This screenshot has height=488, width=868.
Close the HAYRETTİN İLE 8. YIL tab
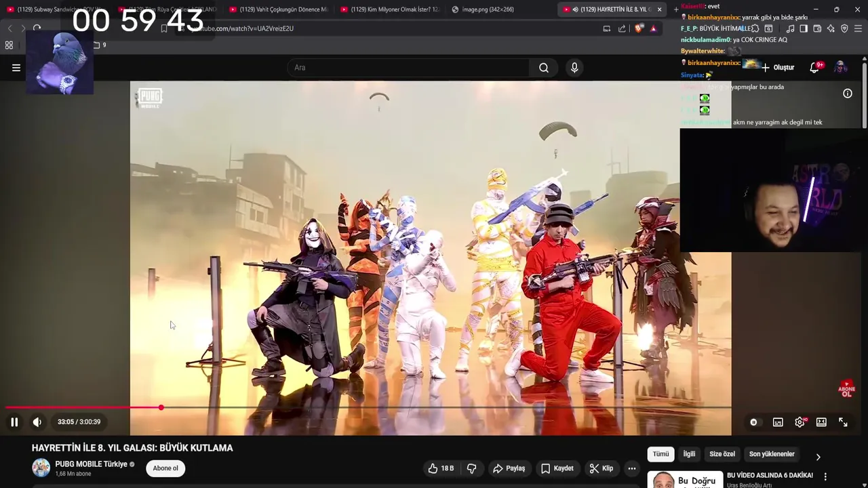point(659,9)
